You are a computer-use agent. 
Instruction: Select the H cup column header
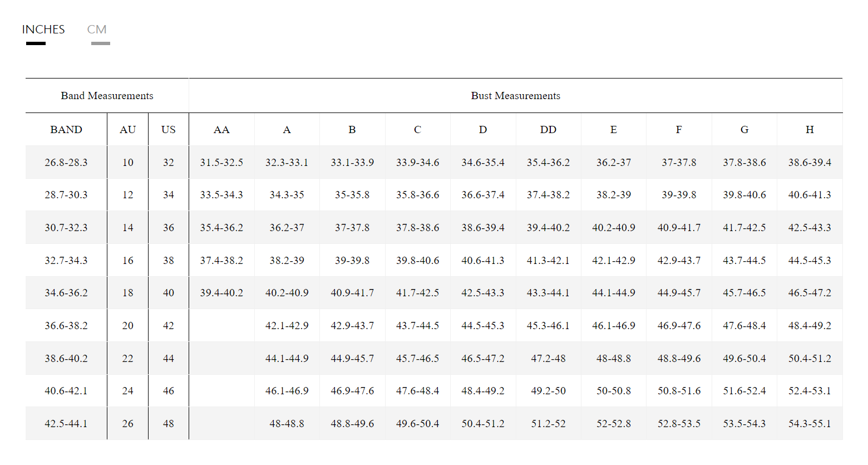[810, 130]
